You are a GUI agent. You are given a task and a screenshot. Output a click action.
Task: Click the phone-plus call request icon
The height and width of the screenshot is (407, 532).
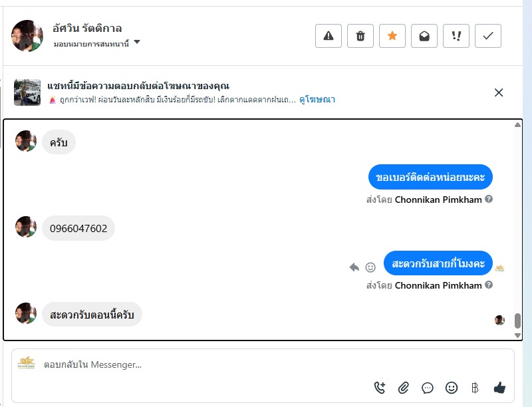coord(380,388)
